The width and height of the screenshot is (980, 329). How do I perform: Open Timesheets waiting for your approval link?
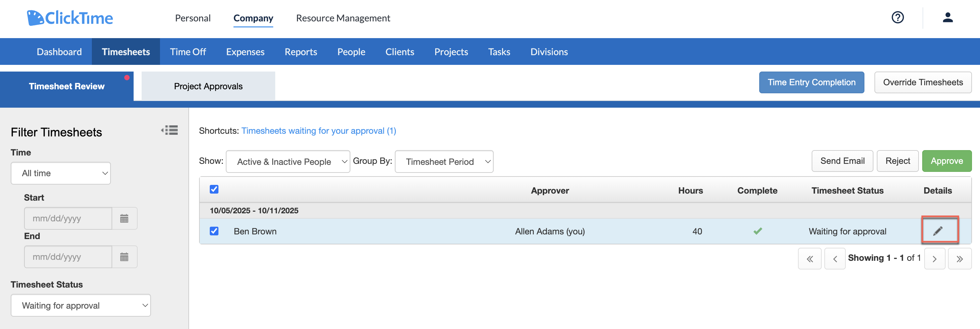(x=319, y=131)
